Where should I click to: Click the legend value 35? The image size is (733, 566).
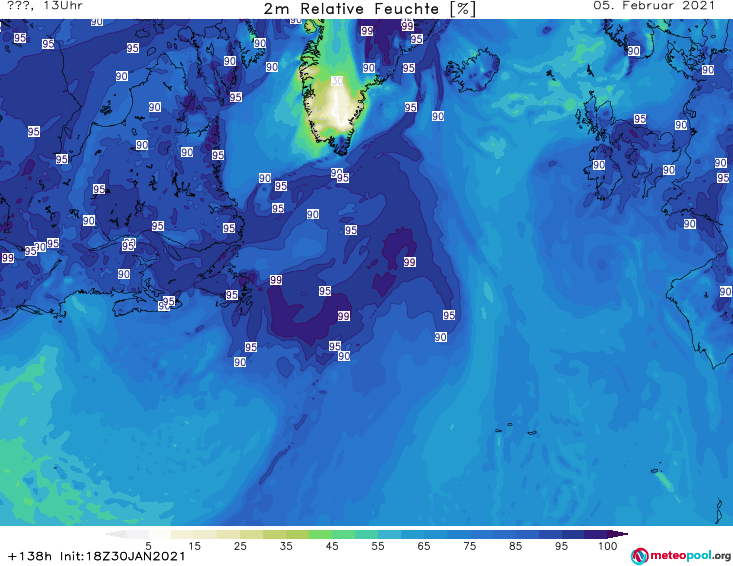(x=286, y=546)
